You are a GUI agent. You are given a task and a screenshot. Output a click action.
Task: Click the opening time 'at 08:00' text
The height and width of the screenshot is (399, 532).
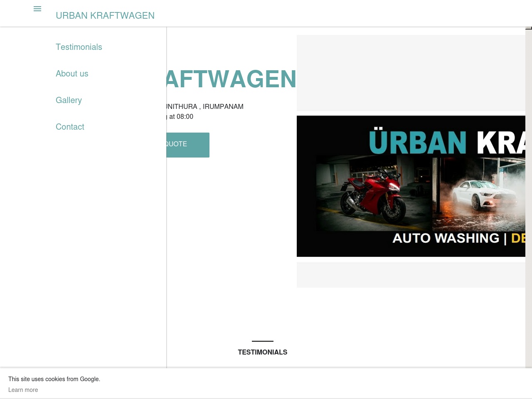coord(181,116)
